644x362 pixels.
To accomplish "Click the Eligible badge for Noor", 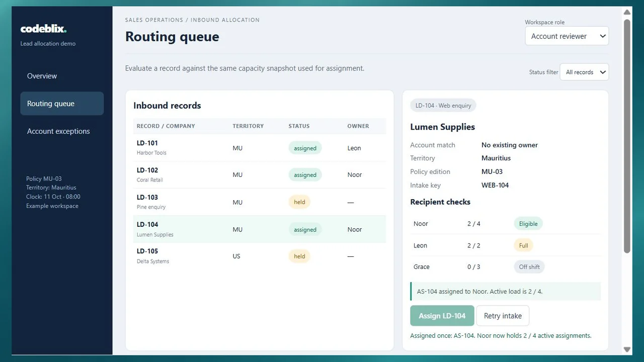I will click(x=528, y=224).
